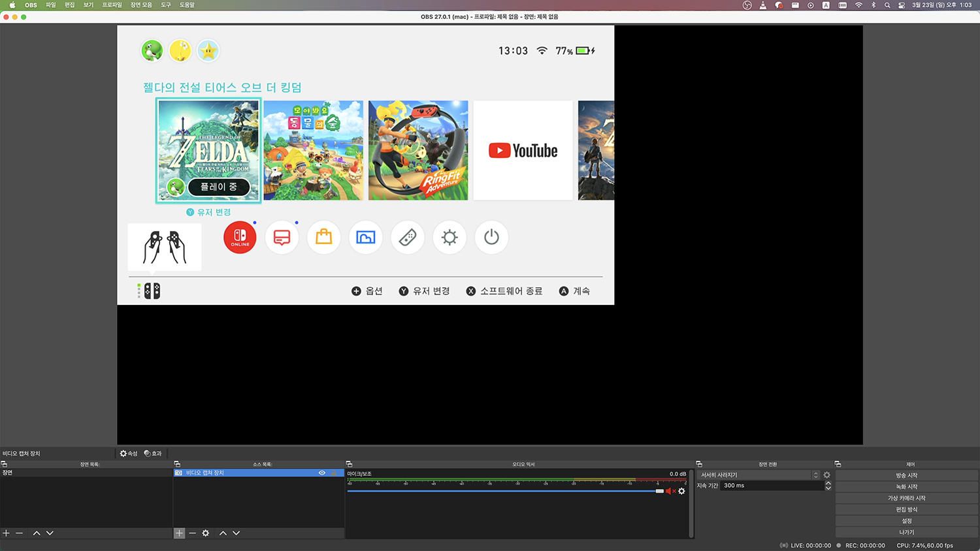Toggle visibility eye for 비디오 캡쳐 장치

[322, 473]
